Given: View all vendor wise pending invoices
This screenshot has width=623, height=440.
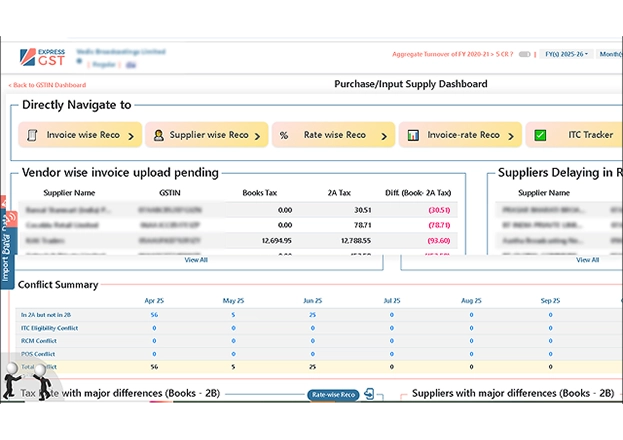Looking at the screenshot, I should (x=196, y=260).
